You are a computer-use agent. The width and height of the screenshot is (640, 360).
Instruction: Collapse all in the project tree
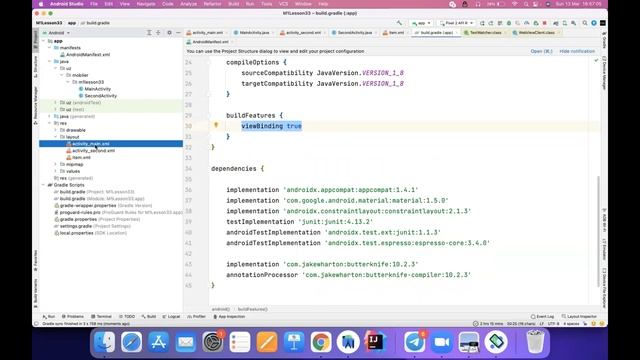coord(158,33)
